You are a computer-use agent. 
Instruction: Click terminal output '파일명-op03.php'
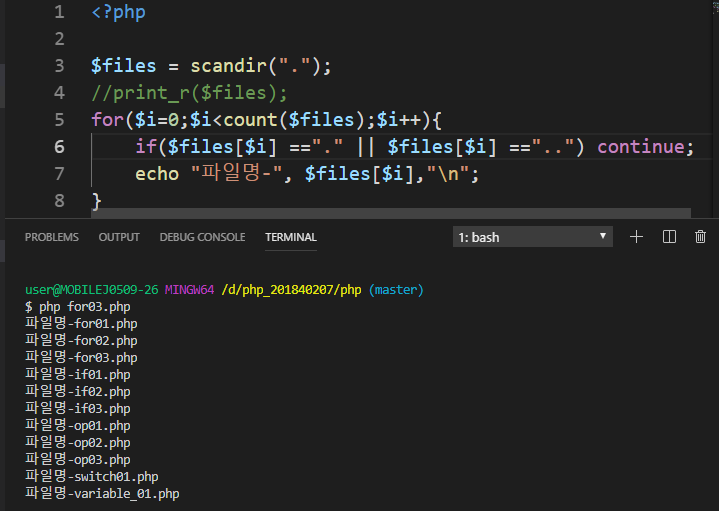coord(77,459)
